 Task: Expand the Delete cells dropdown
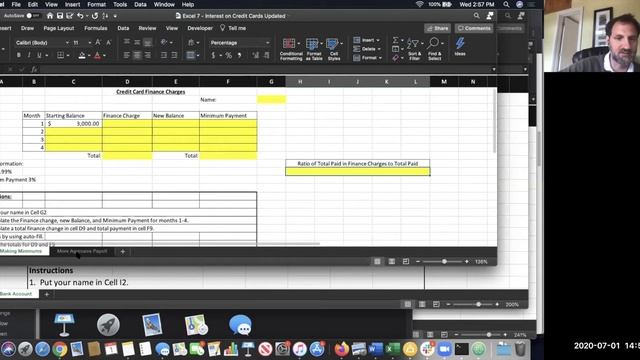[x=379, y=49]
